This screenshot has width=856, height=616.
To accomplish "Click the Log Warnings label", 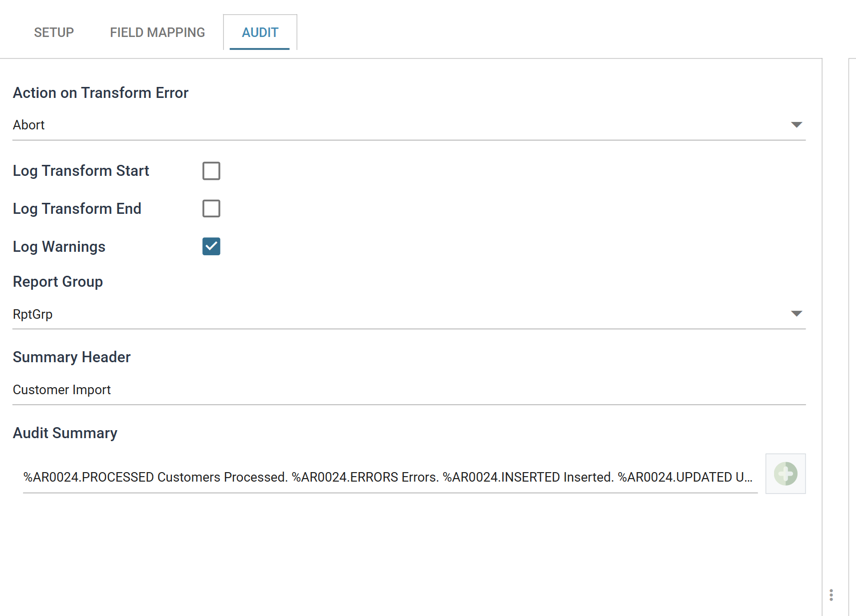I will (59, 247).
